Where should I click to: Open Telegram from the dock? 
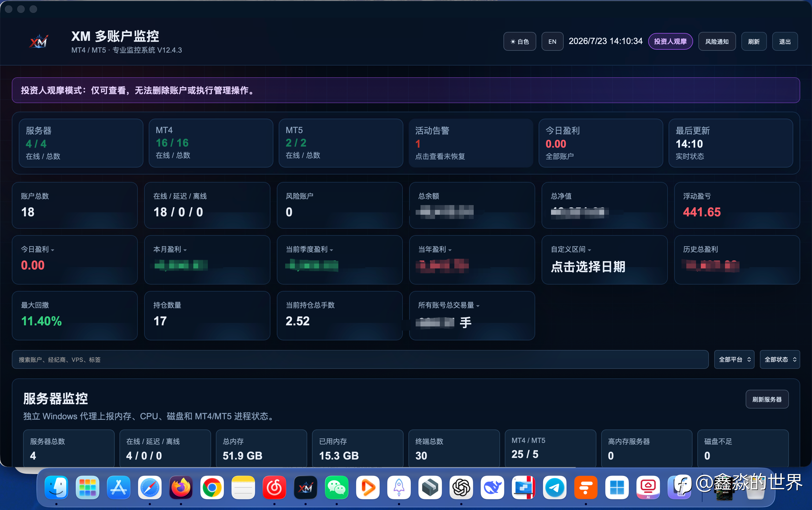tap(555, 487)
